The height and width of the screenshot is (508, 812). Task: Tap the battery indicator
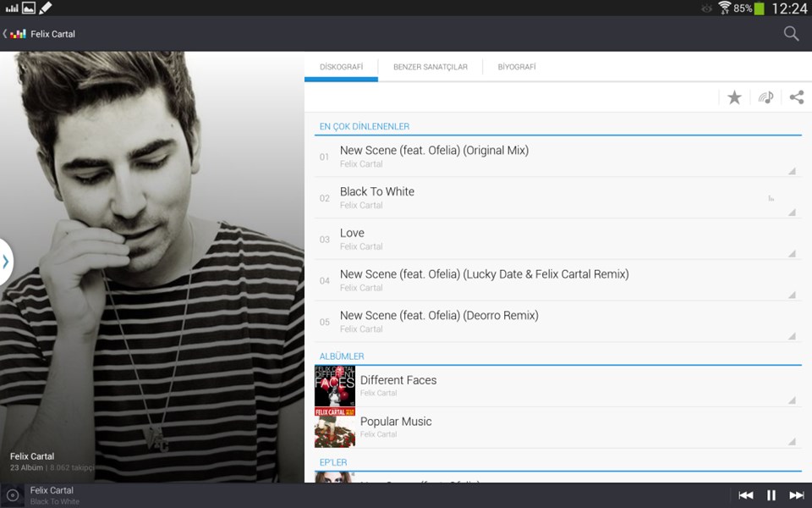(x=760, y=8)
